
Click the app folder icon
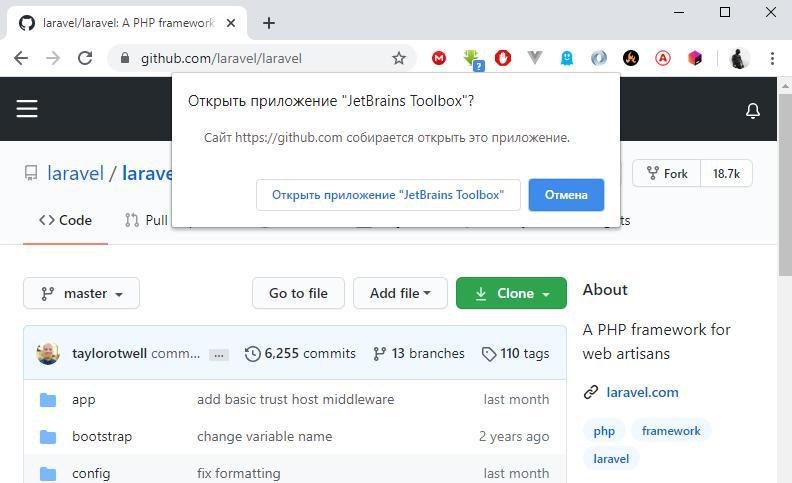48,400
